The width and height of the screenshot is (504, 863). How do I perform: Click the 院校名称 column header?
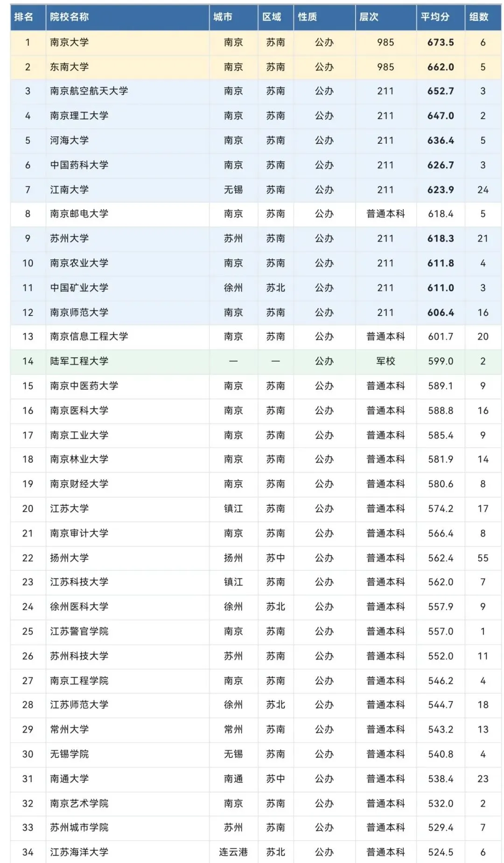127,17
